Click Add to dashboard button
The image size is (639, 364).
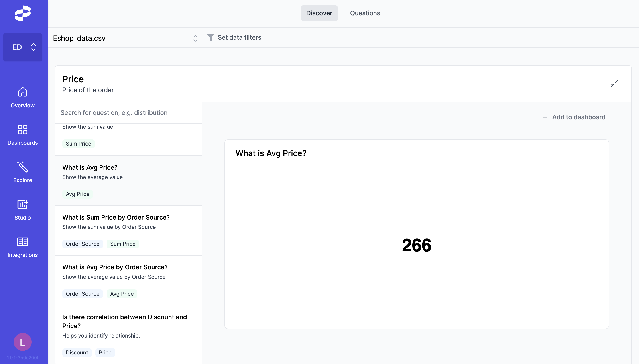pyautogui.click(x=574, y=117)
